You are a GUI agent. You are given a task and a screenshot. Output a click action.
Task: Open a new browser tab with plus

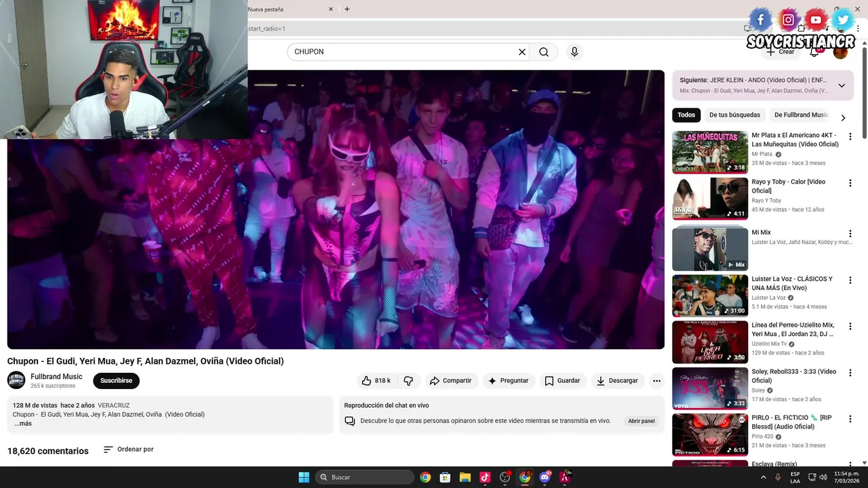[347, 9]
